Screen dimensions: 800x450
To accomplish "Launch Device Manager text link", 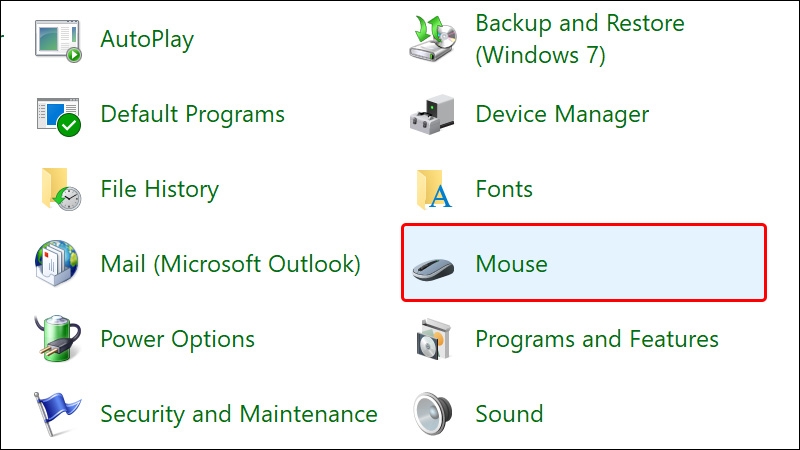I will pyautogui.click(x=562, y=114).
